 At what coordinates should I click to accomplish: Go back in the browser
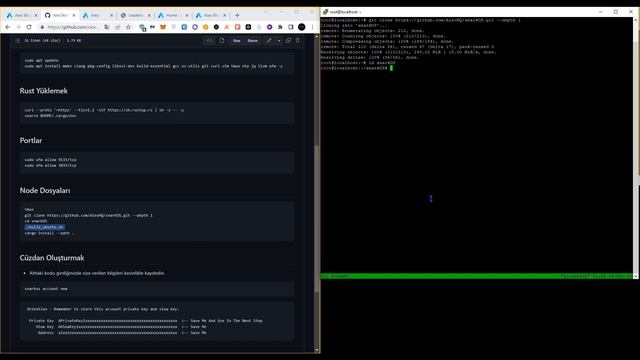[x=8, y=27]
